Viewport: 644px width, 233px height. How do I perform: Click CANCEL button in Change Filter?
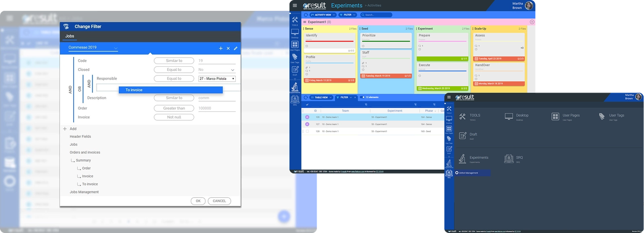pyautogui.click(x=219, y=201)
